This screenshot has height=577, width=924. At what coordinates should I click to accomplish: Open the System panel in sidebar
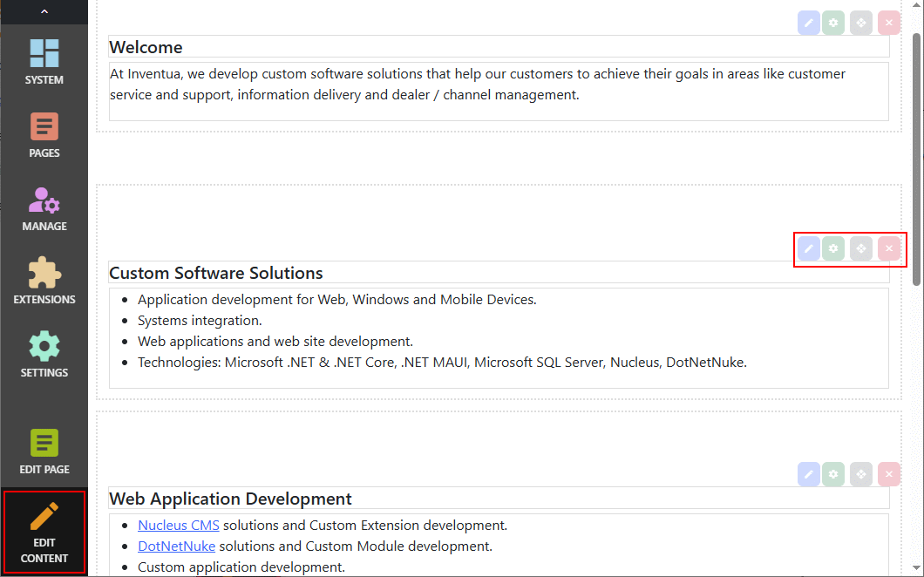coord(44,61)
